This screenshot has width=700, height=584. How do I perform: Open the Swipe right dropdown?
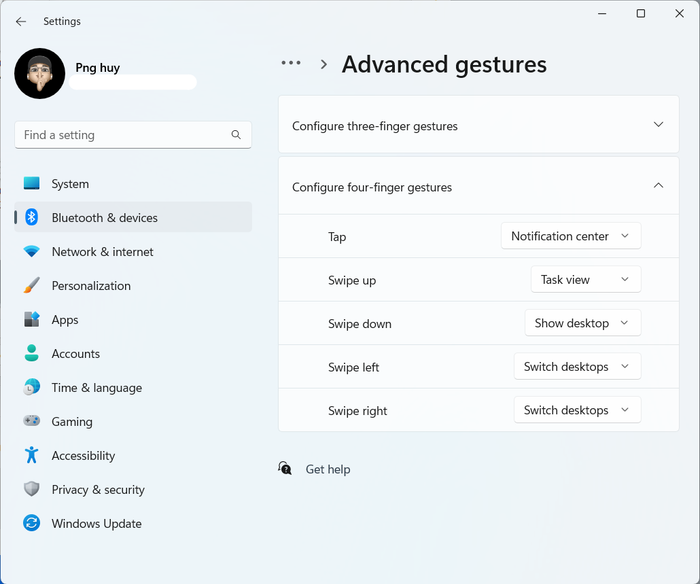click(x=577, y=410)
